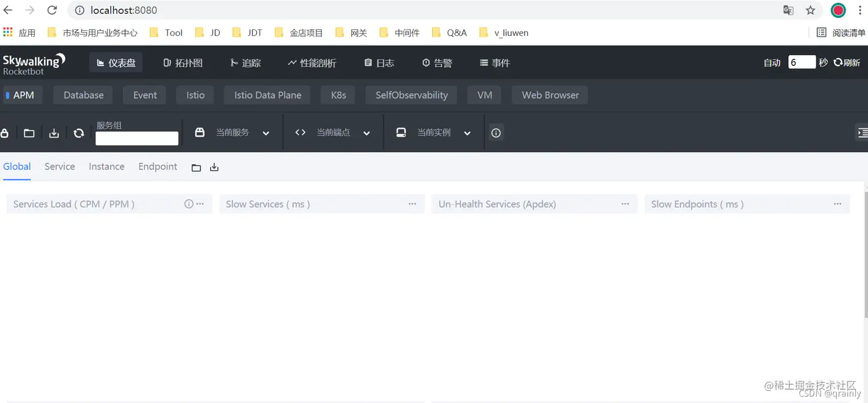The image size is (868, 403).
Task: Open more options of Slow Services panel
Action: click(412, 204)
